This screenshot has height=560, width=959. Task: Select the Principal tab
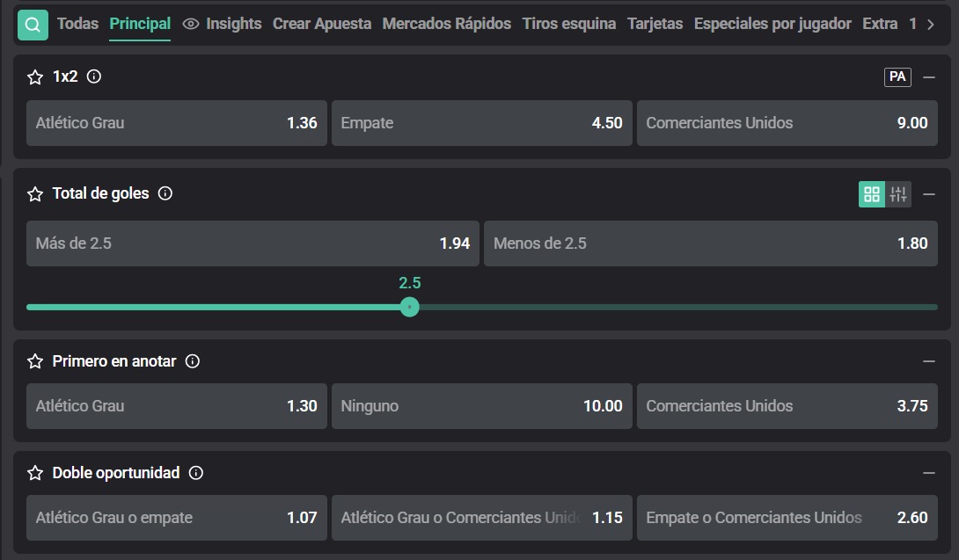(x=140, y=24)
